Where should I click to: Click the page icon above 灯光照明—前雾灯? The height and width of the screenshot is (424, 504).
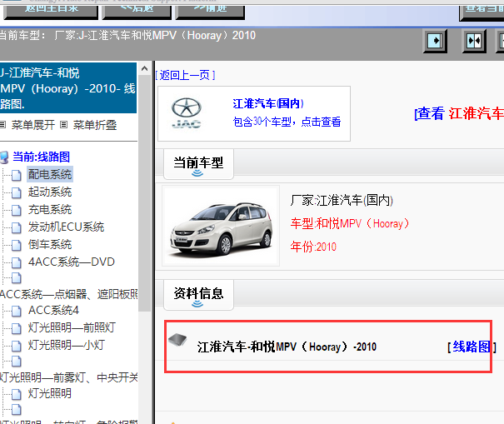pos(17,362)
